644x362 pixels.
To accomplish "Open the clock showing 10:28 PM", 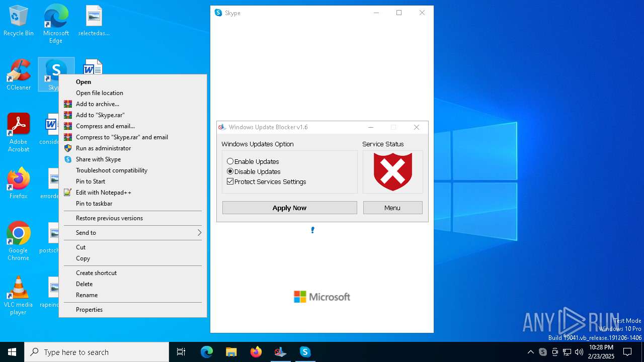I will coord(601,352).
